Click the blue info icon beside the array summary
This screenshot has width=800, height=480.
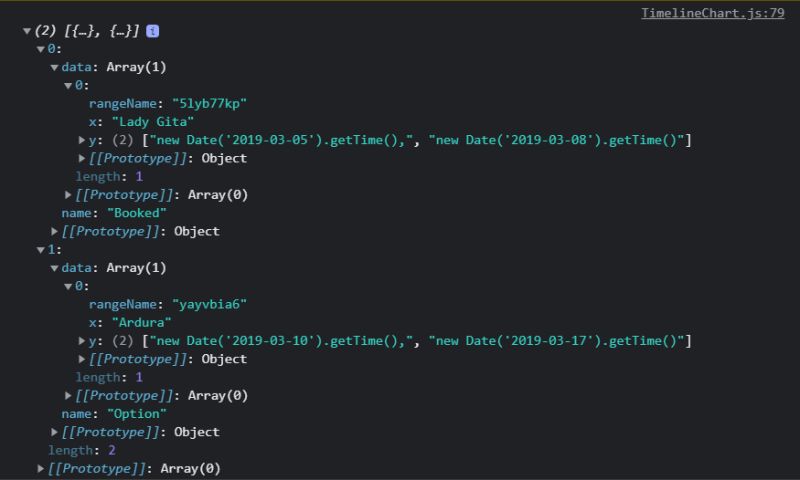[x=153, y=31]
